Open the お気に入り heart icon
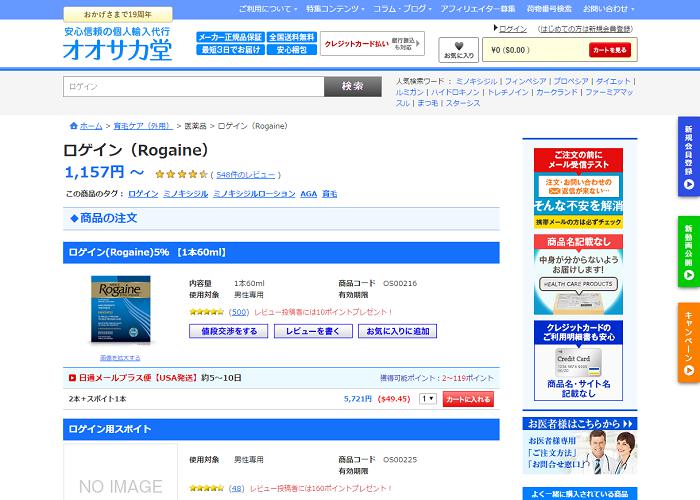700x500 pixels. [458, 50]
